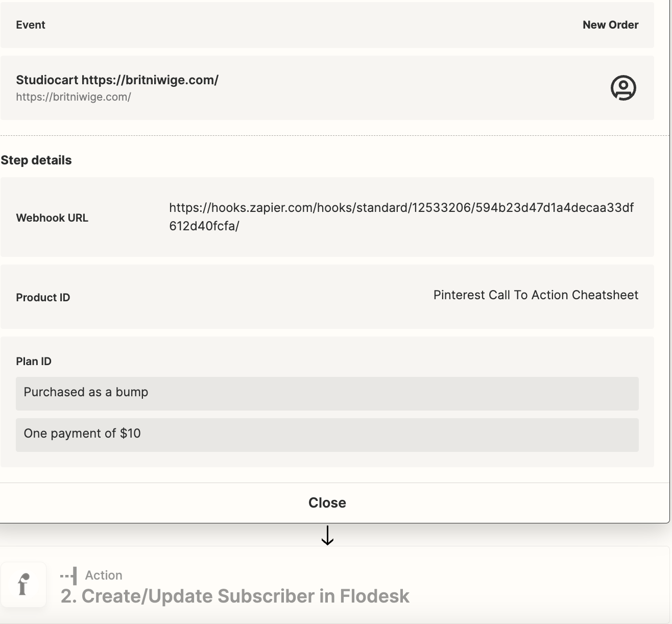Select the Purchased as a bump plan
Viewport: 672px width, 624px height.
tap(327, 394)
